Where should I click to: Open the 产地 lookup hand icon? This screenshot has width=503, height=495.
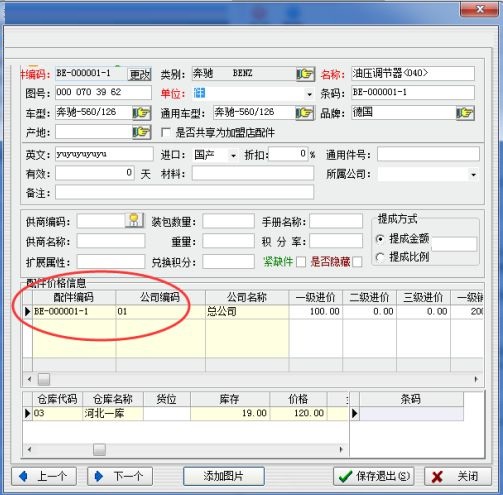[142, 132]
